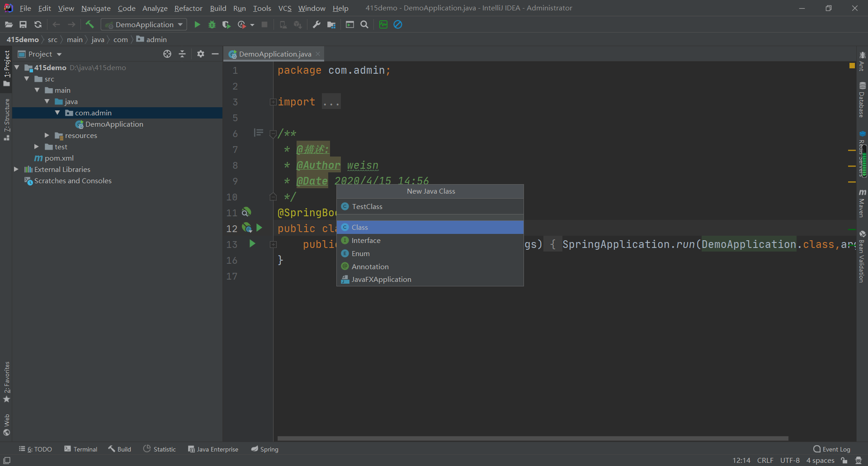868x466 pixels.
Task: Open the Build tool window
Action: (119, 449)
